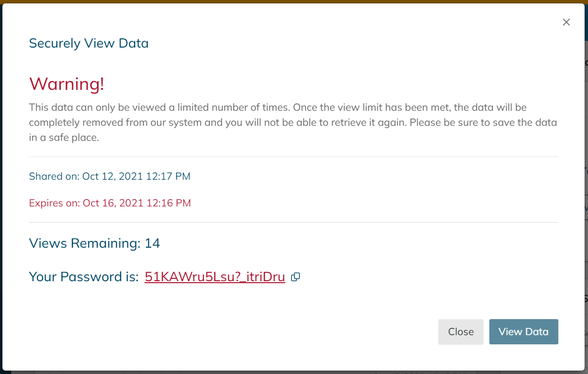This screenshot has height=374, width=588.
Task: Click the "Securely View Data" dialog title
Action: point(89,43)
